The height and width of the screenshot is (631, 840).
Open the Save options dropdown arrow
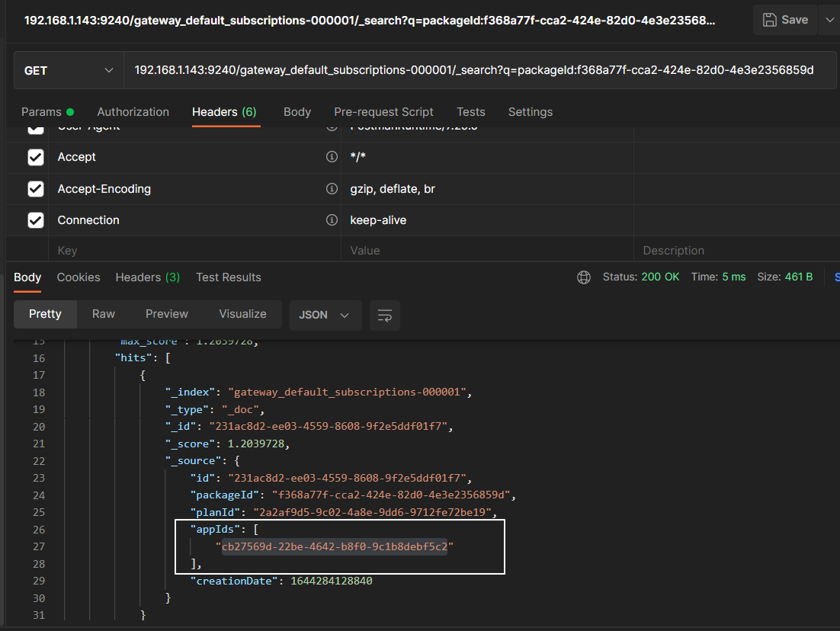click(829, 20)
